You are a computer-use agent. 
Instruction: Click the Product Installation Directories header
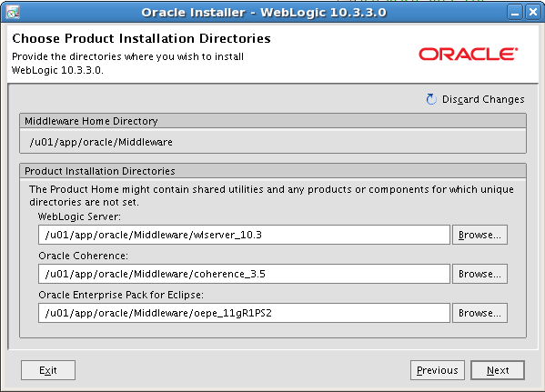[273, 171]
